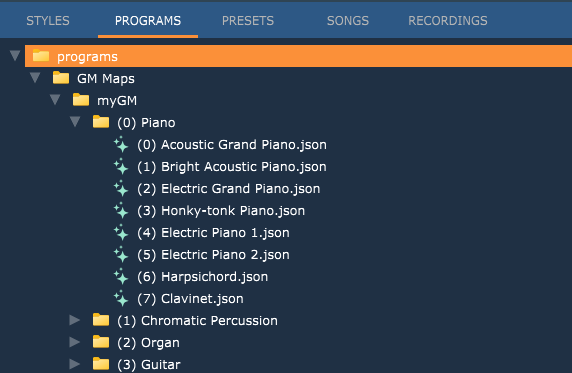Collapse the myGM folder arrow
572x373 pixels.
pyautogui.click(x=55, y=100)
